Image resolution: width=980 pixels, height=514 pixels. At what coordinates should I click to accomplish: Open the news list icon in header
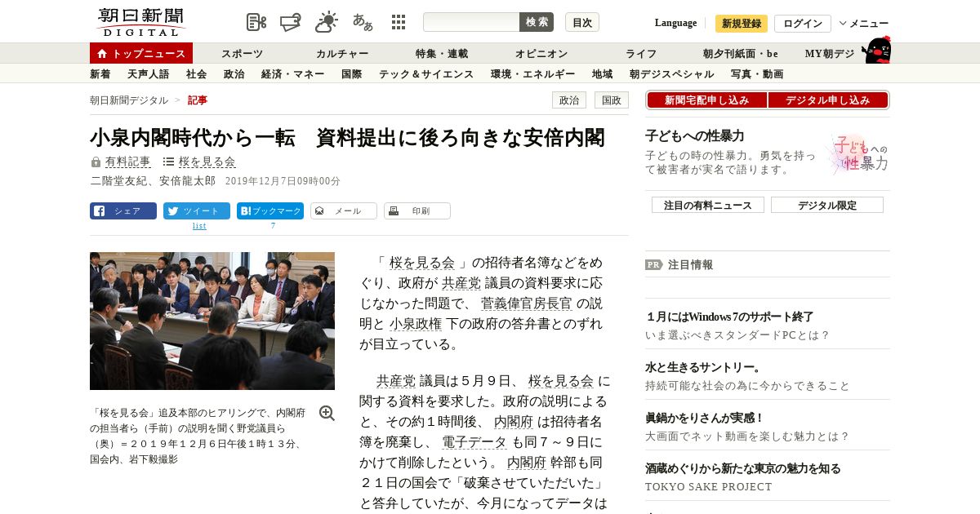pyautogui.click(x=256, y=22)
